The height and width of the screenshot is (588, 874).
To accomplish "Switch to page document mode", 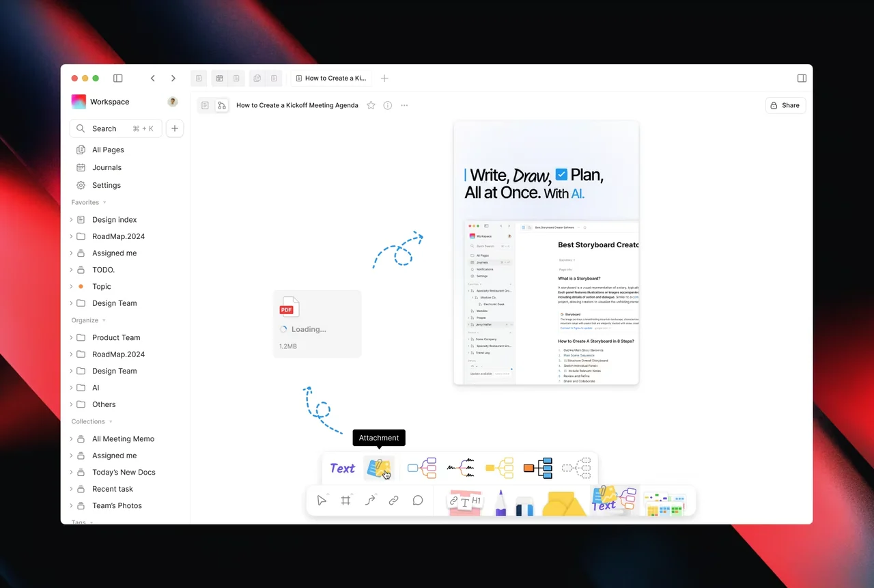I will coord(205,105).
